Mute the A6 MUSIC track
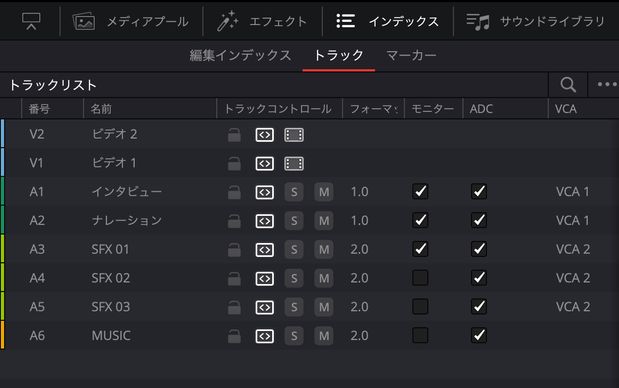 point(324,336)
